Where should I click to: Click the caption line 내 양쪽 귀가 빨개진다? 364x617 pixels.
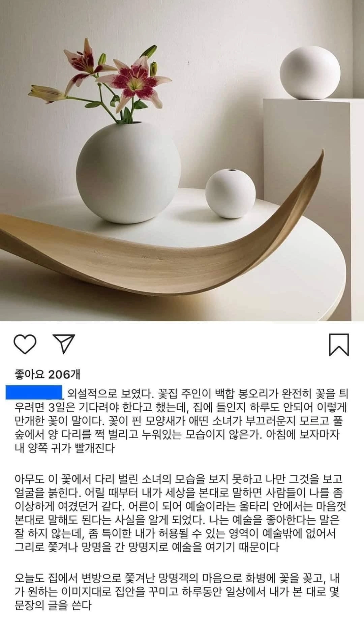[65, 448]
